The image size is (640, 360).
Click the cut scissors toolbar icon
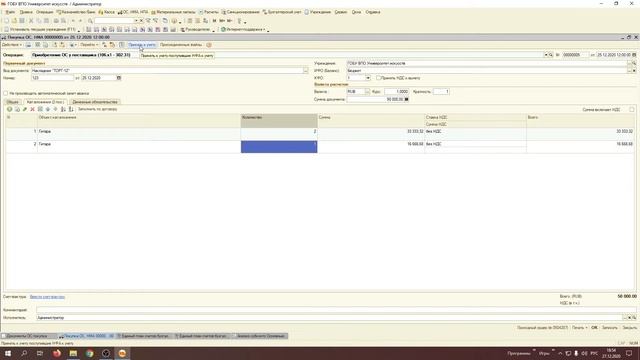click(31, 21)
